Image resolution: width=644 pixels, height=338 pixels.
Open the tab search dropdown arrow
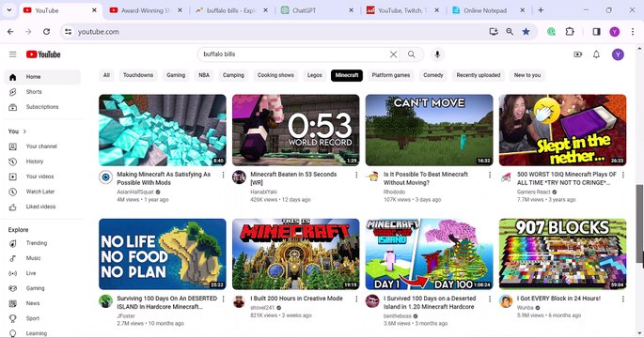[9, 10]
